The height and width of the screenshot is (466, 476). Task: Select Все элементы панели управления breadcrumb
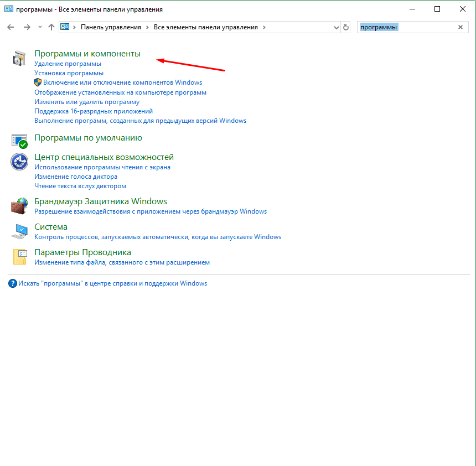coord(205,27)
